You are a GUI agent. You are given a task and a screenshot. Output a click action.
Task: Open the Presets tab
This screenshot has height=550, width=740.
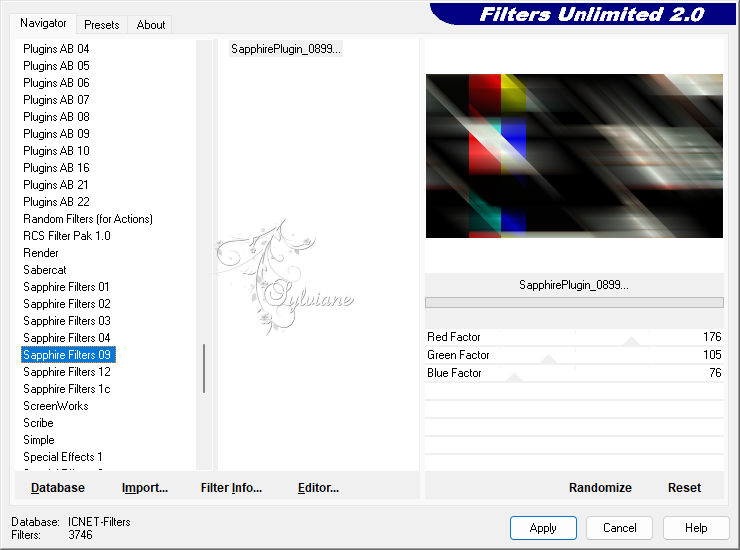101,25
